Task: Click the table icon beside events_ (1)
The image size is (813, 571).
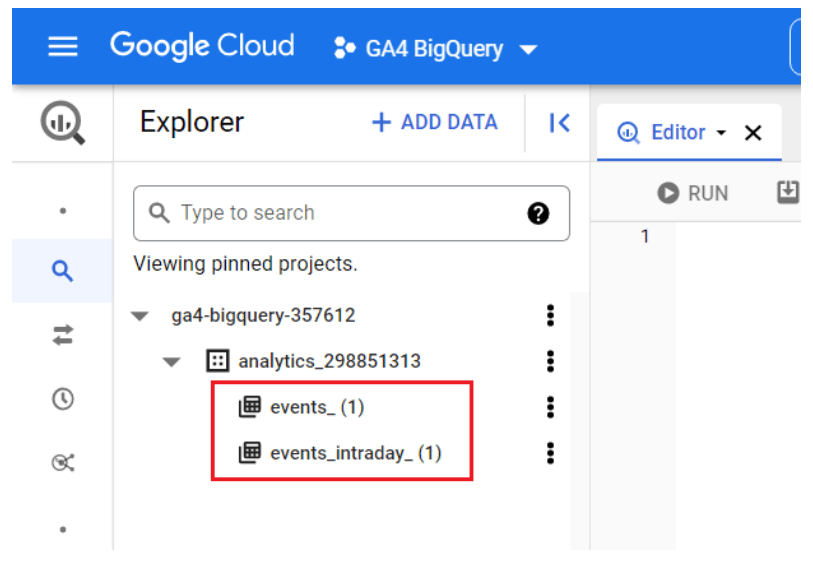Action: 249,407
